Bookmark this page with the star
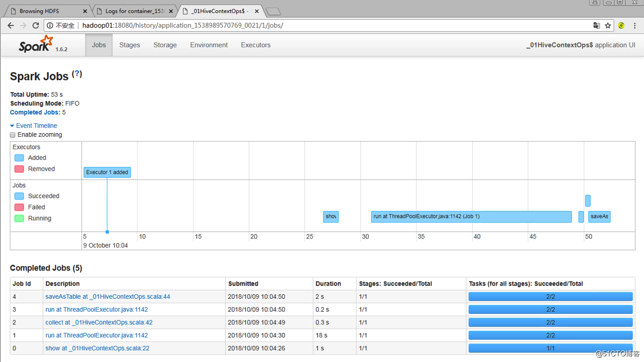 [x=608, y=25]
